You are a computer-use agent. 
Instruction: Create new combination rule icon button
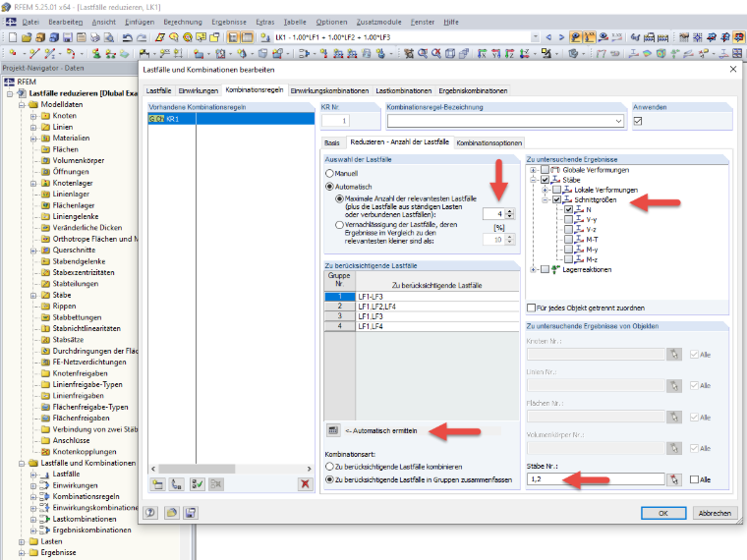(157, 484)
